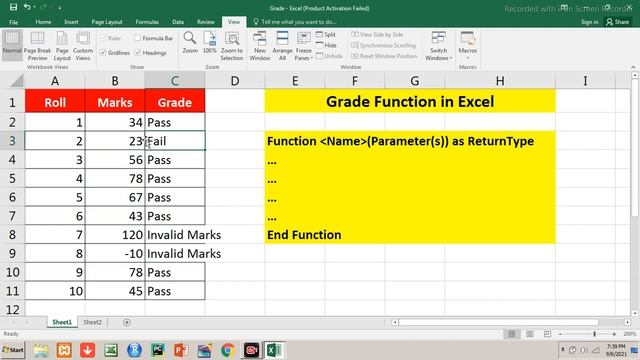Switch to the Insert tab
640x360 pixels.
tap(71, 22)
